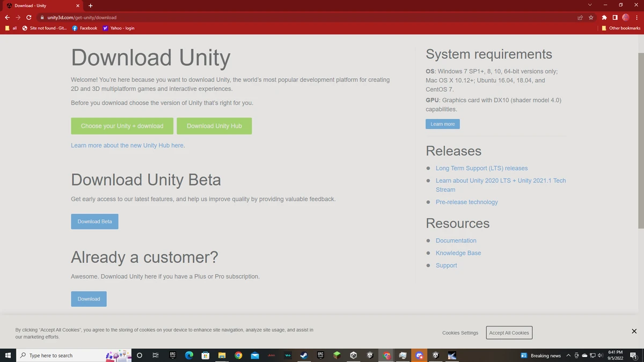644x362 pixels.
Task: Open the Steam icon in the taskbar
Action: point(304,356)
